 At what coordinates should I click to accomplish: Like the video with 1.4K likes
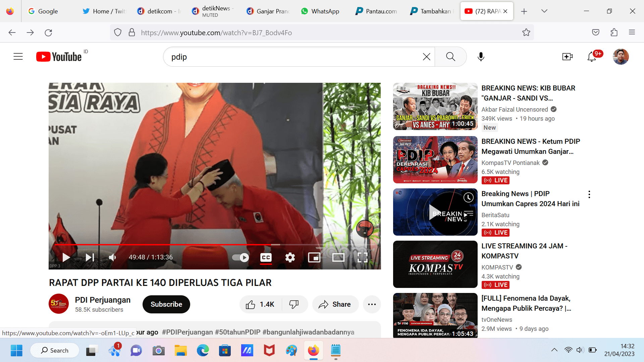click(x=260, y=304)
